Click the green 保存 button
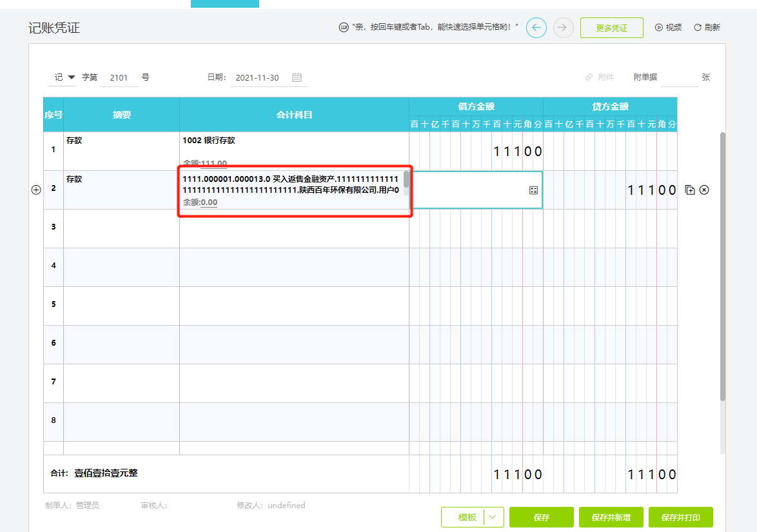 pos(541,517)
